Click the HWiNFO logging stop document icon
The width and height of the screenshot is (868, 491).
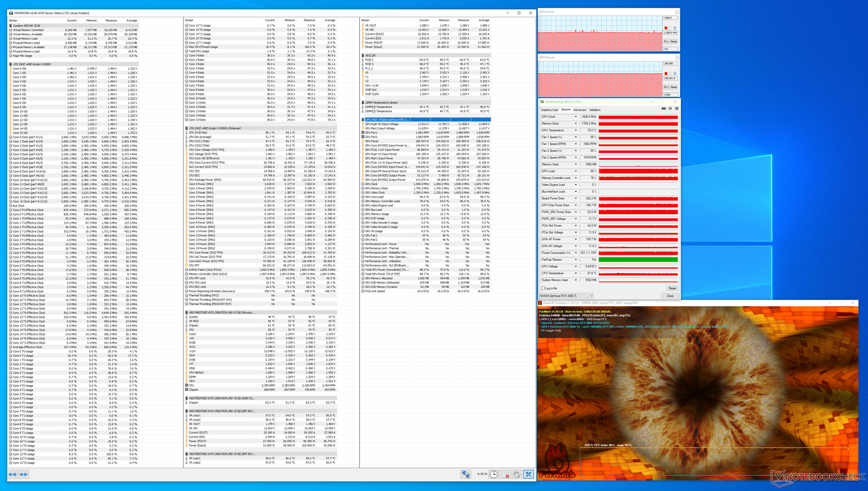tap(506, 474)
